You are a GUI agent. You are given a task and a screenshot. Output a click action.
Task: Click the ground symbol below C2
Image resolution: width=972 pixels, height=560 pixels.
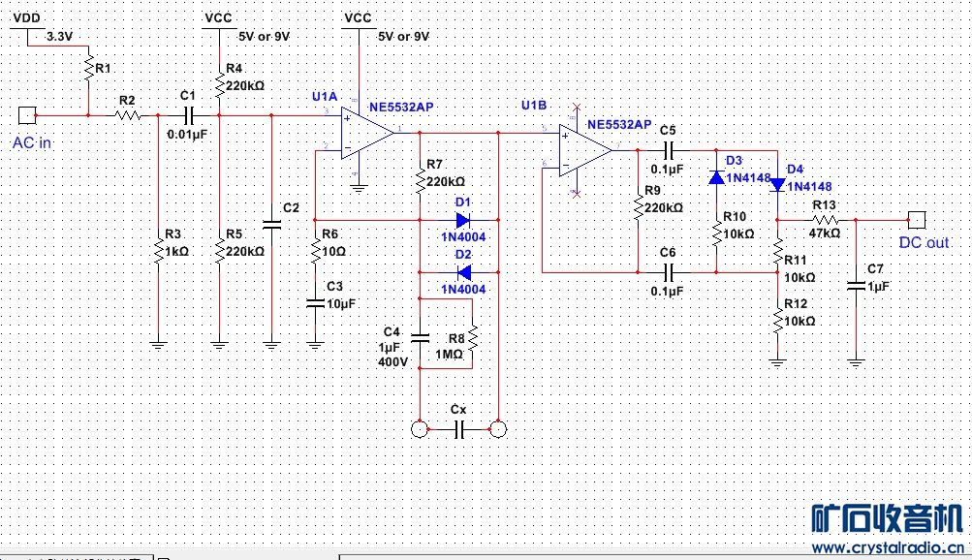pos(271,345)
